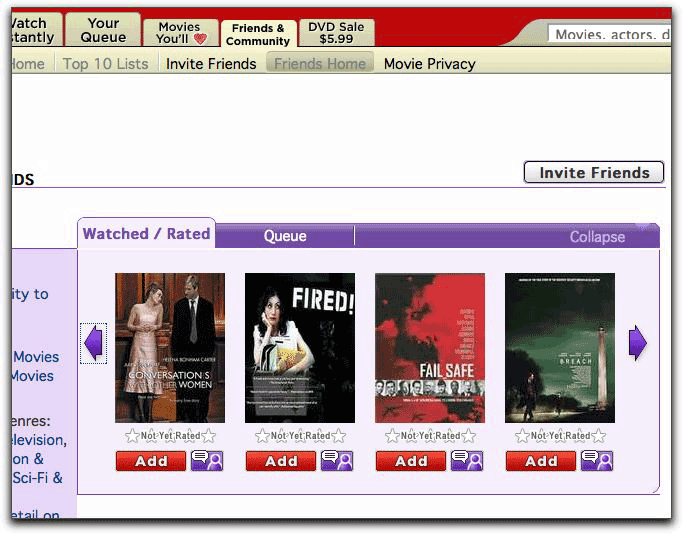683x534 pixels.
Task: Open Conversations With Other Women poster
Action: 170,348
